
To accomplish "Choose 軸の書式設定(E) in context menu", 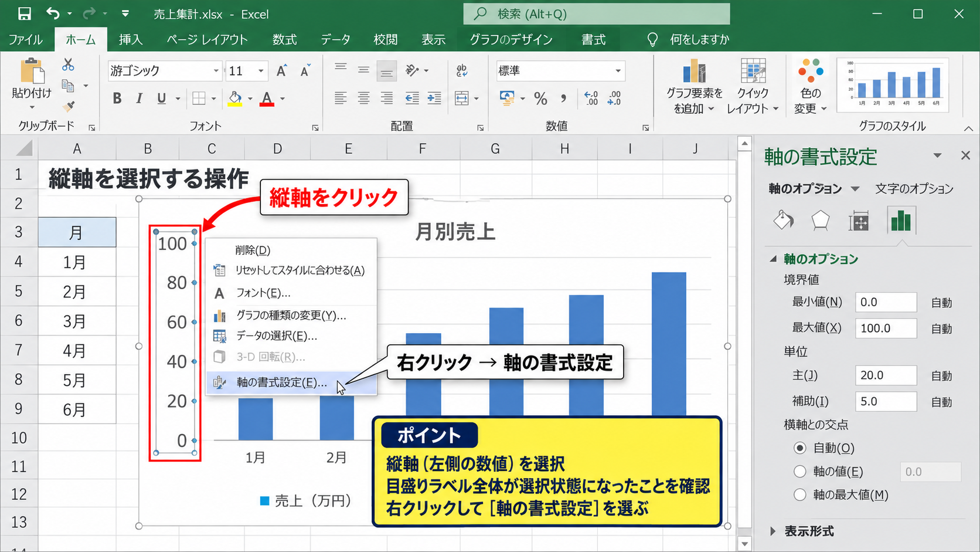I will [x=291, y=382].
